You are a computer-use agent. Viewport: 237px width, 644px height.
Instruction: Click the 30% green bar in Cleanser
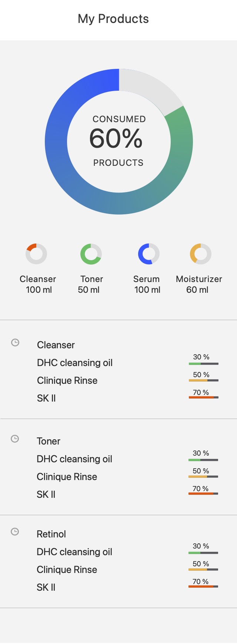(204, 363)
